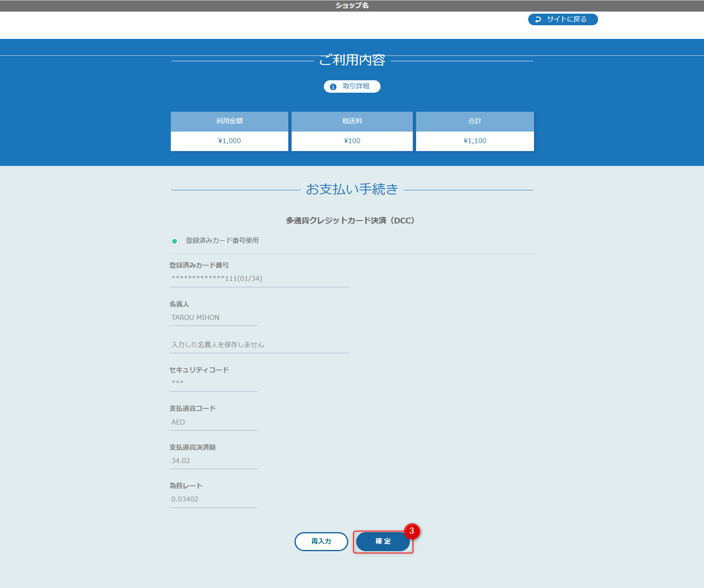The image size is (704, 588).
Task: Select the 登録済みカード番号使用 radio button
Action: click(175, 240)
